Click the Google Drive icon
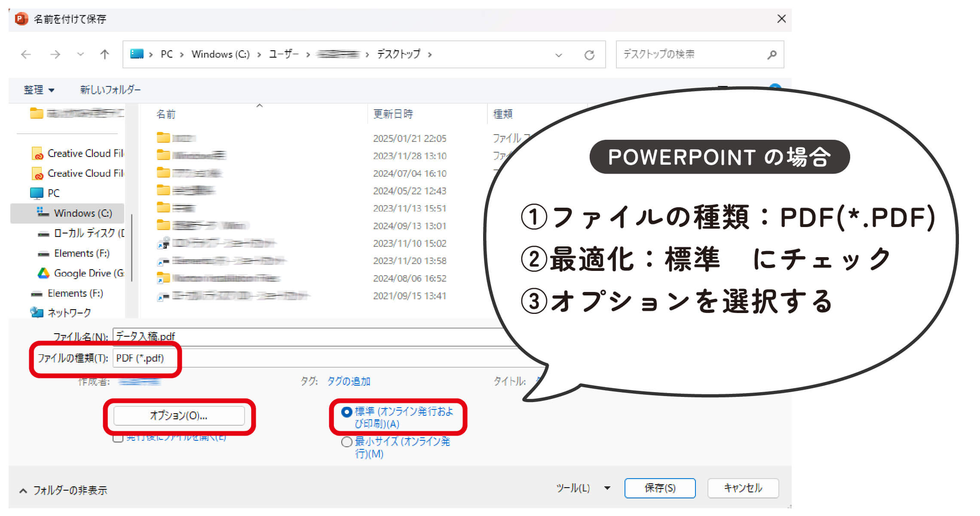This screenshot has height=516, width=980. [x=43, y=273]
